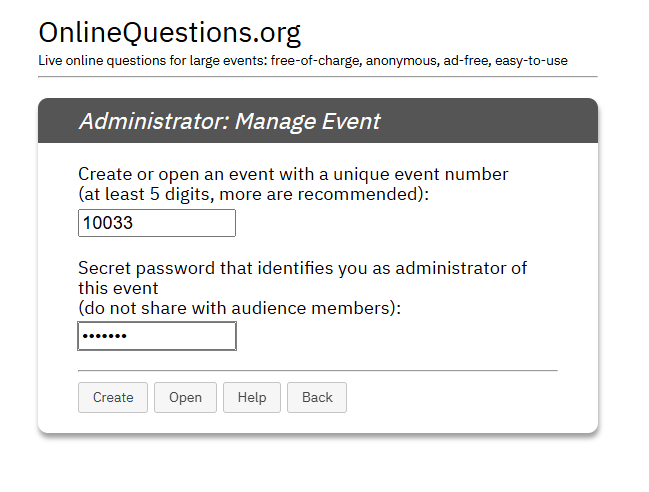Click the divider line above the buttons
The height and width of the screenshot is (492, 649).
317,371
